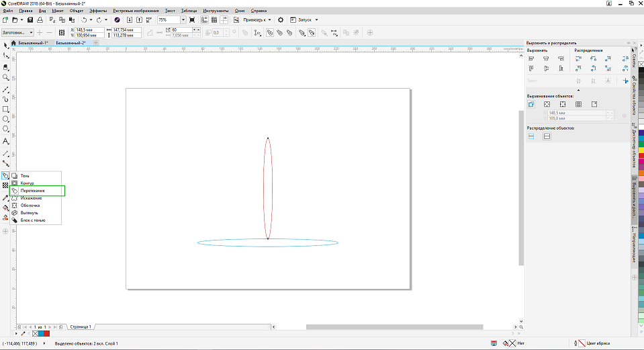Select the Zoom magnifier tool
The width and height of the screenshot is (644, 350).
(5, 77)
